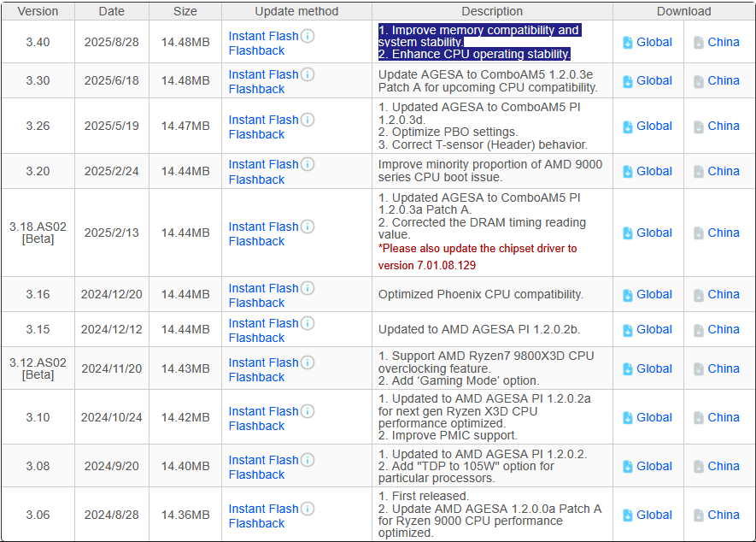Click the China download icon for version 3.26

[699, 127]
